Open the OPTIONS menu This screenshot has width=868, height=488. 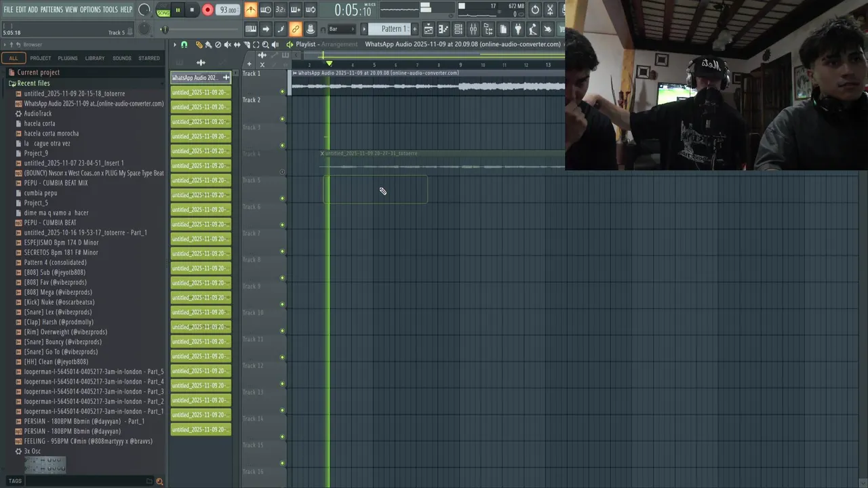coord(90,9)
